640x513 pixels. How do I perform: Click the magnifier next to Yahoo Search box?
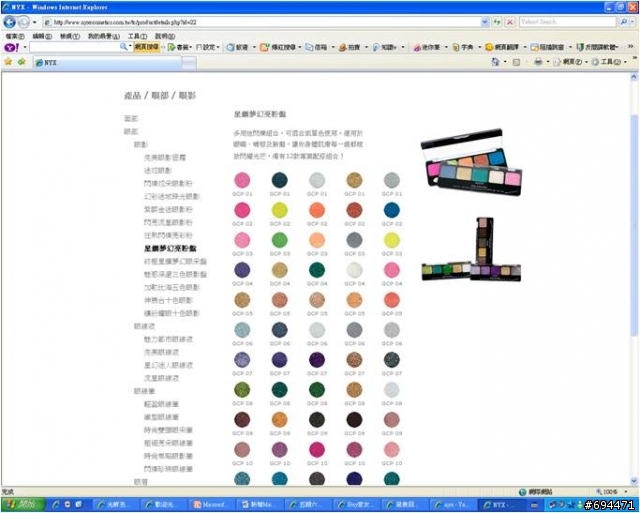point(623,22)
